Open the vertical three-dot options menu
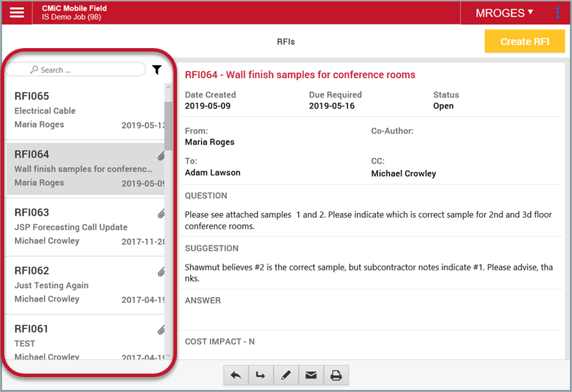The width and height of the screenshot is (572, 392). coord(557,13)
